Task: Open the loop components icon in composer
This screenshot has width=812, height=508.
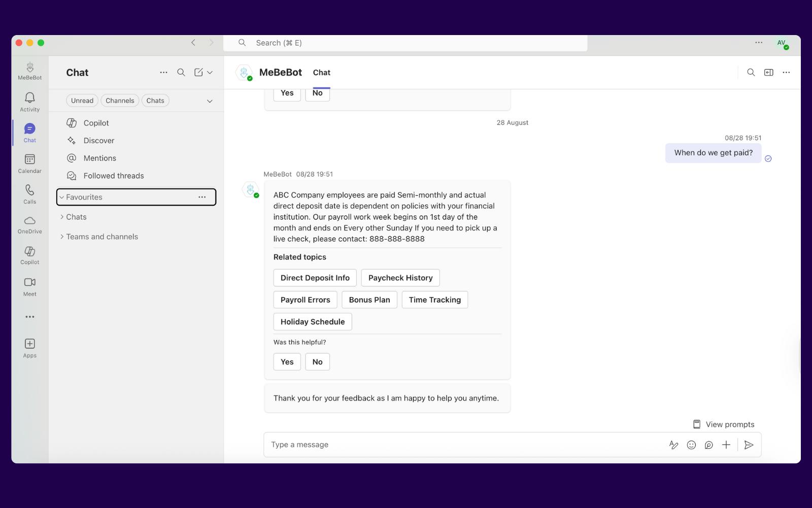Action: click(709, 445)
